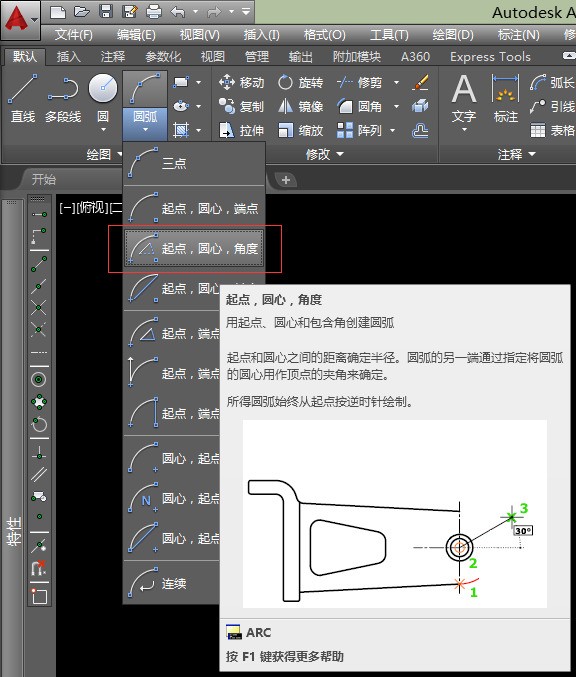This screenshot has height=677, width=576.
Task: Click the New file icon
Action: click(58, 12)
